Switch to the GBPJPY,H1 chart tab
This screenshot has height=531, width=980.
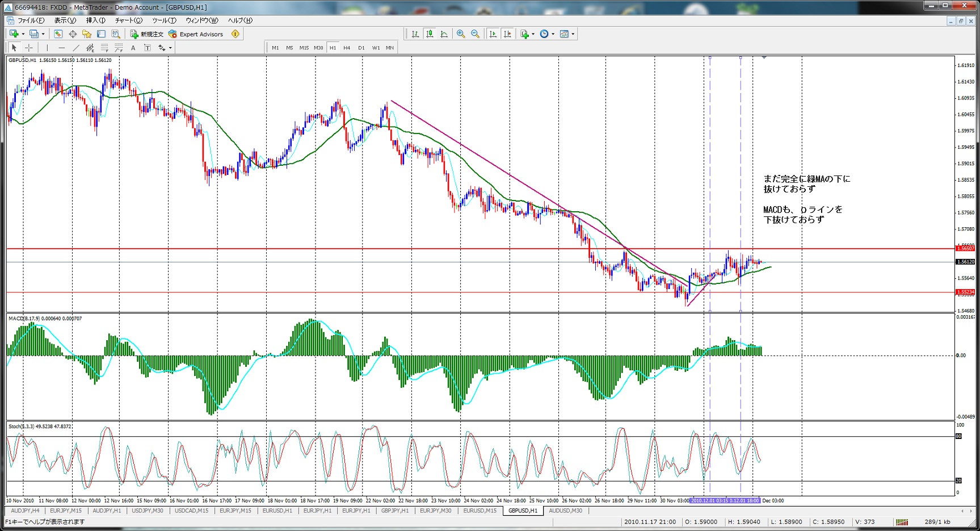point(395,511)
